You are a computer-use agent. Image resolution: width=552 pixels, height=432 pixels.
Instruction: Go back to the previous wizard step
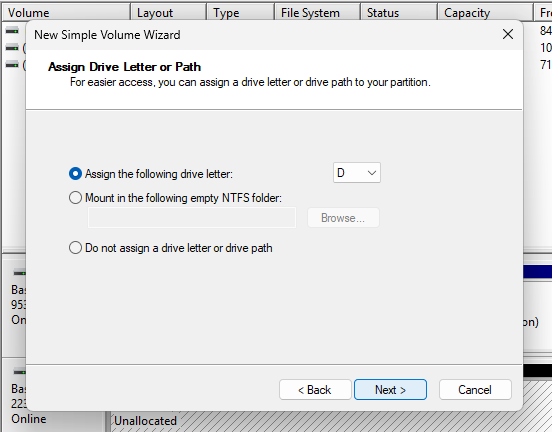[x=315, y=390]
